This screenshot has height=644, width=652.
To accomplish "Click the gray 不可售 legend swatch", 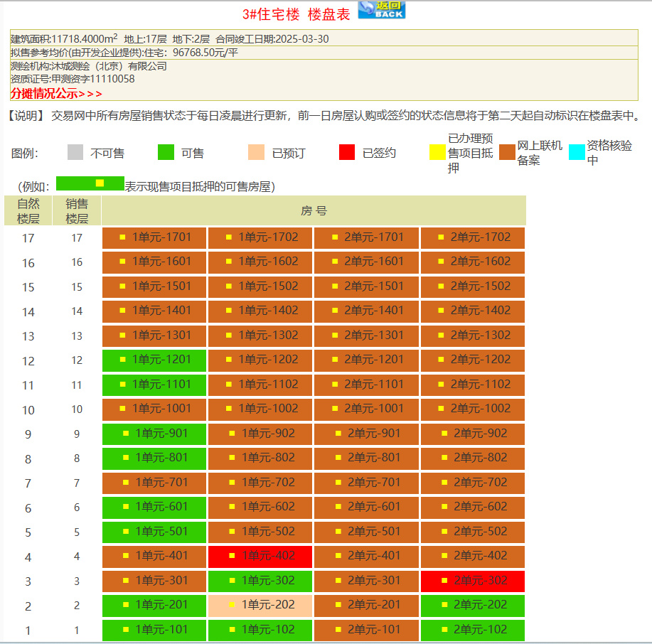I will [75, 151].
